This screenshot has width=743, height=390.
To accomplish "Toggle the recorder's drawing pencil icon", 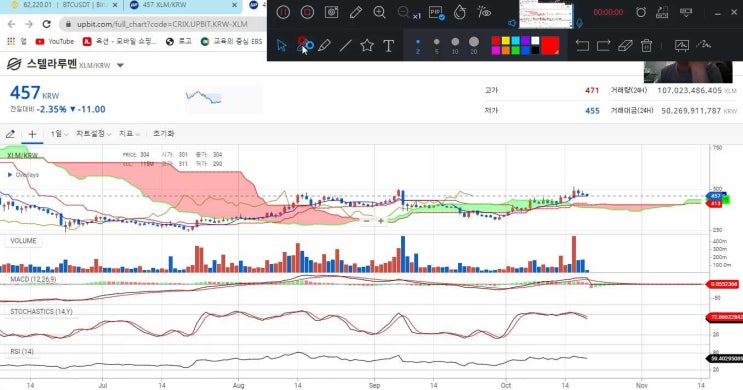I will click(x=355, y=12).
